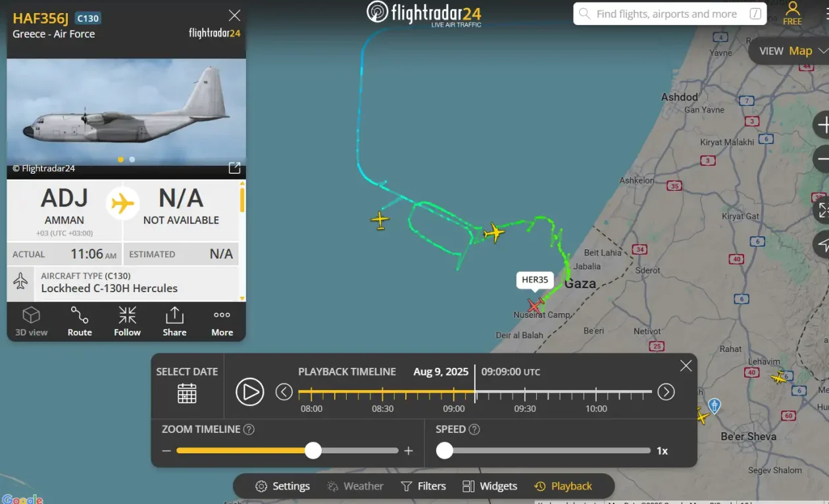Open the Settings menu
829x504 pixels.
click(x=282, y=486)
